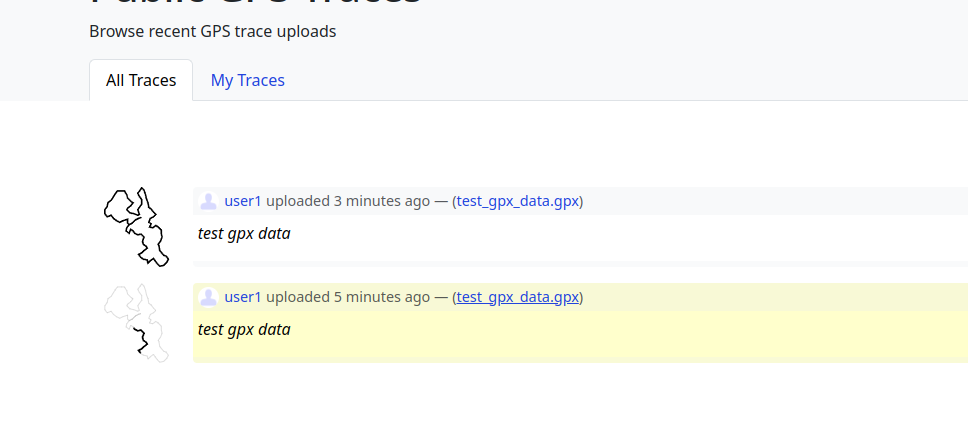Open the faded GPS trace thumbnail
Image resolution: width=968 pixels, height=435 pixels.
tap(136, 322)
